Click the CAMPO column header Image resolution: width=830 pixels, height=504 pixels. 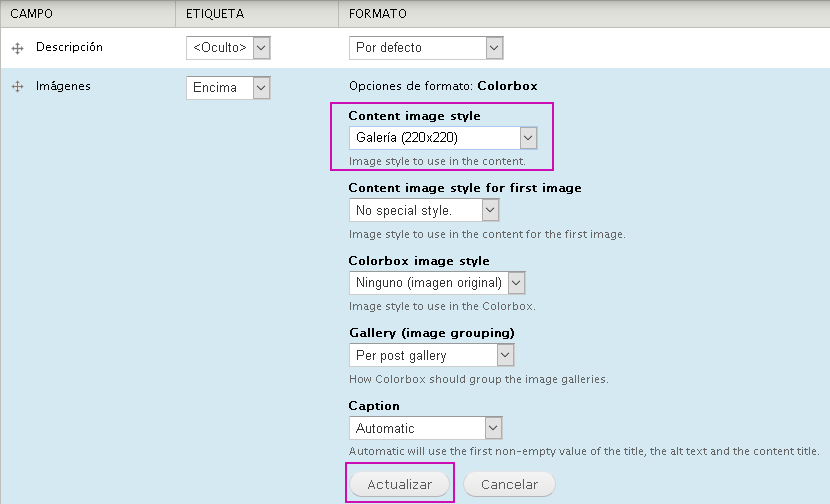32,14
